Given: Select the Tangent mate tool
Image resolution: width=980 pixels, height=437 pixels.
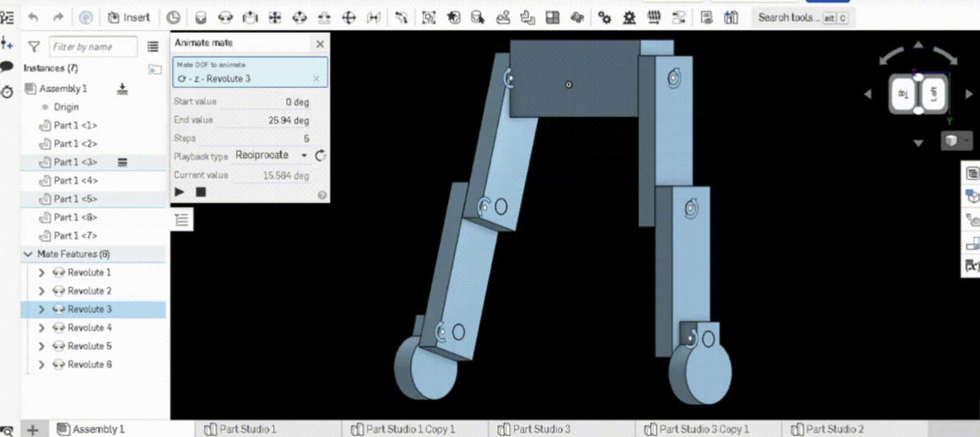Looking at the screenshot, I should 400,17.
